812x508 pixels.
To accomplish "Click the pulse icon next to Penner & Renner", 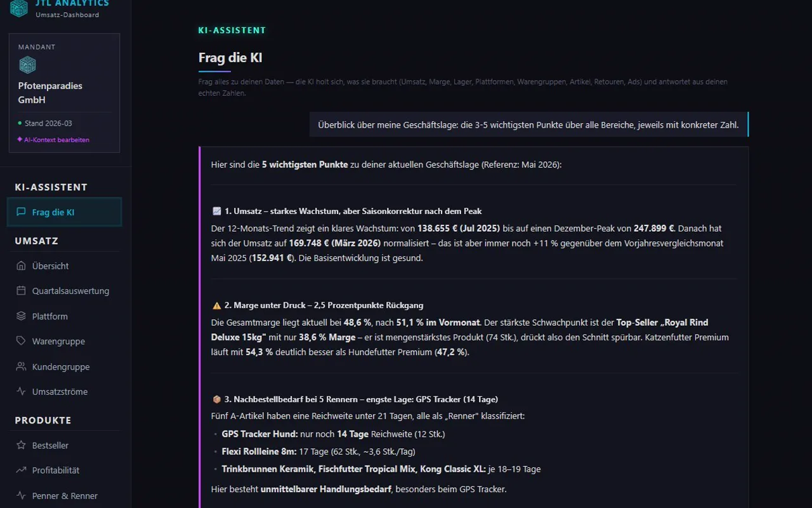I will 21,495.
